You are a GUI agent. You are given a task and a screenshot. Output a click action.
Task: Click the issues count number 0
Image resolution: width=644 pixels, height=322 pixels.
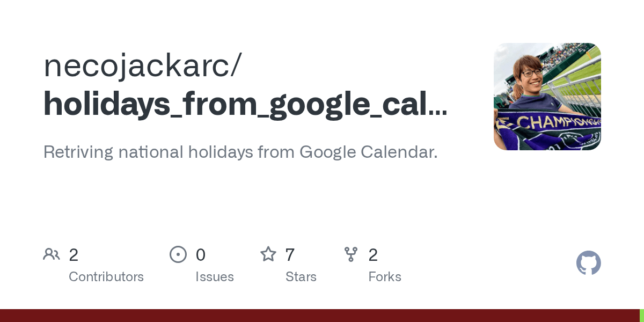(x=201, y=255)
